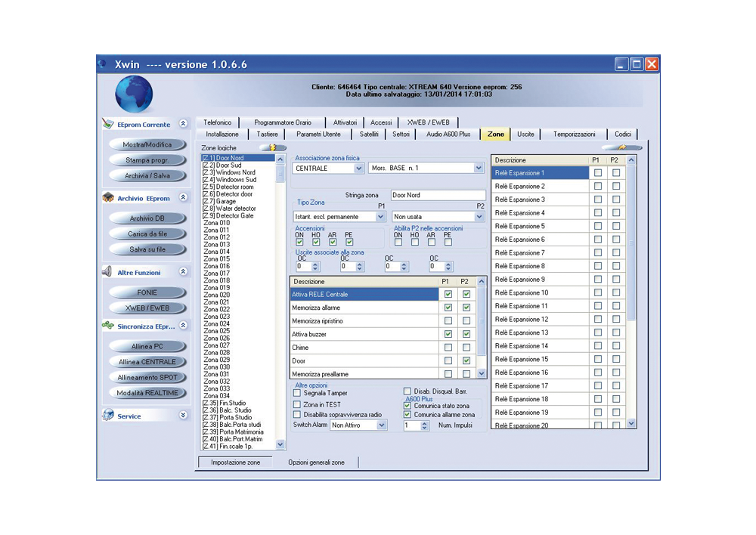Click the Allinea CENTRALE button
This screenshot has width=756, height=535.
(147, 362)
